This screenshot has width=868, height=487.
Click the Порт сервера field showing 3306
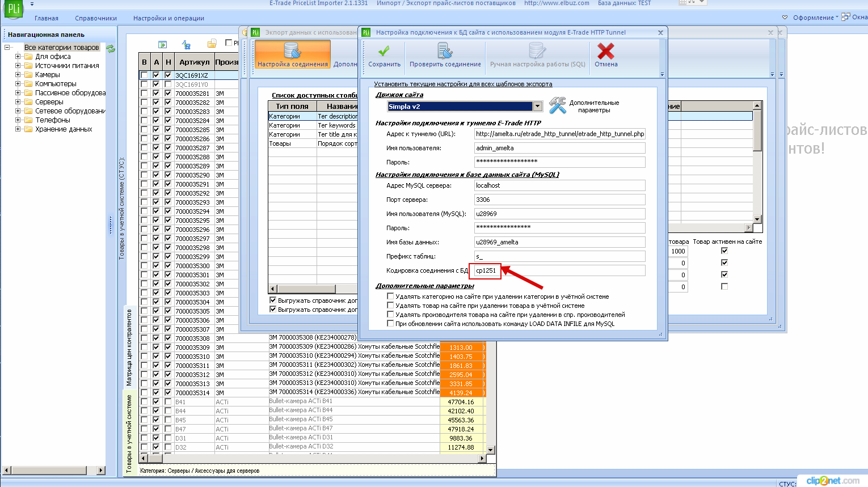[560, 200]
